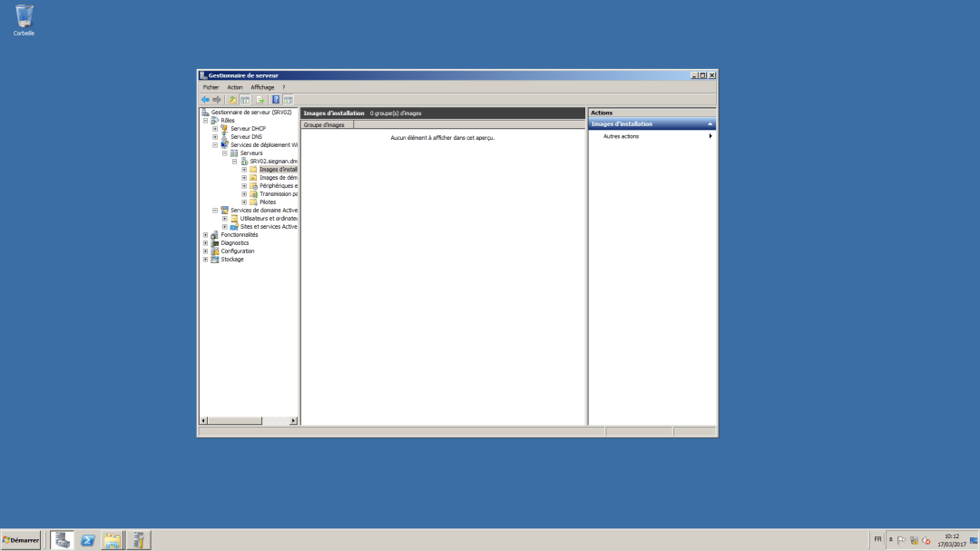
Task: Open the Corbeille desktop icon
Action: tap(23, 18)
